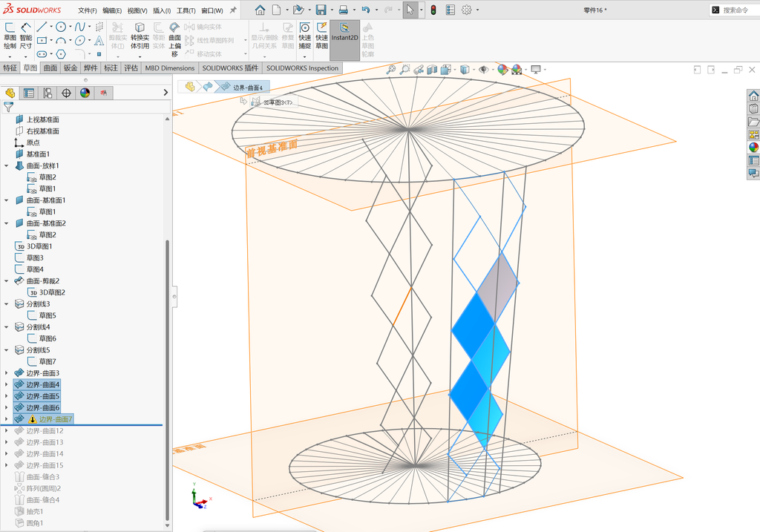This screenshot has width=760, height=532.
Task: Click the Edit Appearance color ball icon
Action: pyautogui.click(x=502, y=70)
